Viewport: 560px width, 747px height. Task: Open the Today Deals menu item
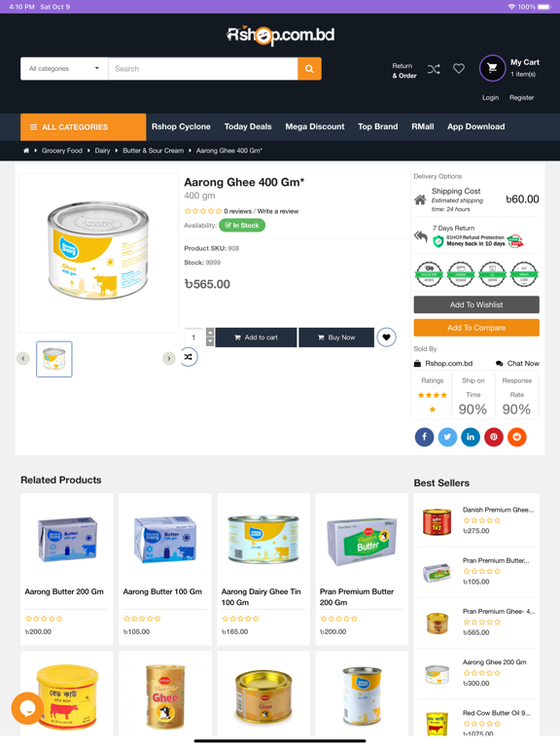(x=248, y=126)
